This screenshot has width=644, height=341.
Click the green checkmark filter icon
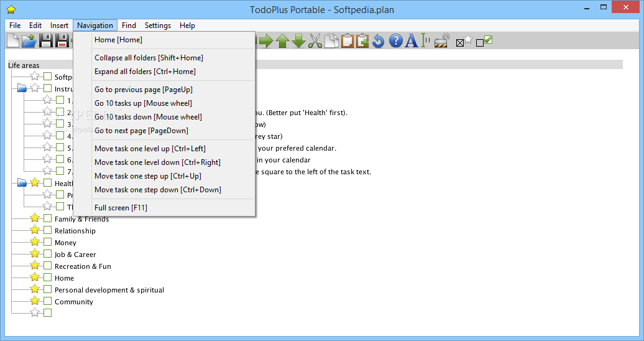[x=484, y=40]
